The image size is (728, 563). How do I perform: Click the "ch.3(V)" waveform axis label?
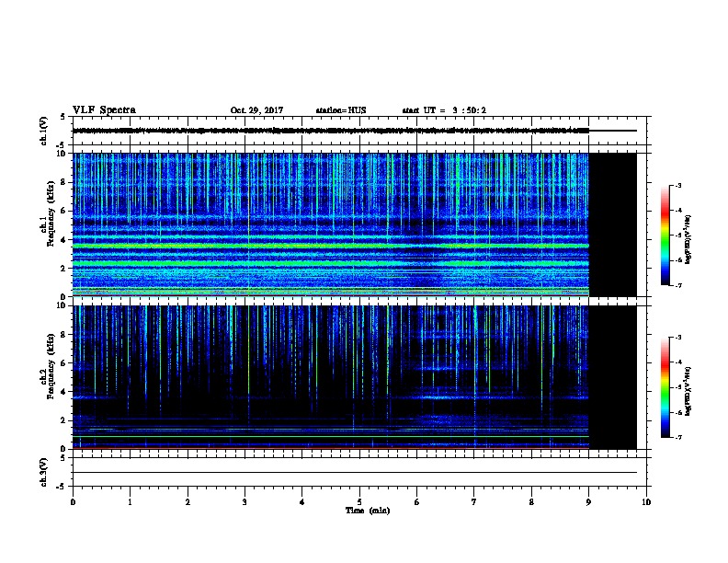(44, 472)
